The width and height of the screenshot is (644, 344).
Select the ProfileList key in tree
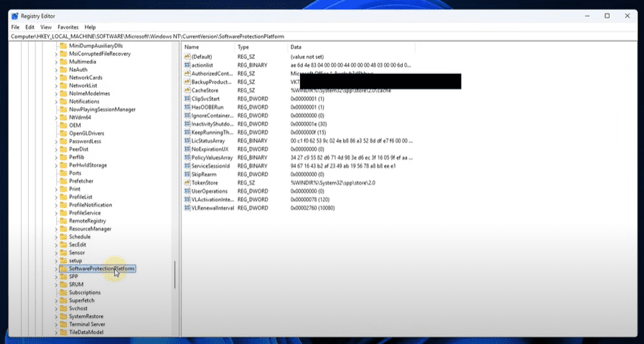pyautogui.click(x=80, y=197)
